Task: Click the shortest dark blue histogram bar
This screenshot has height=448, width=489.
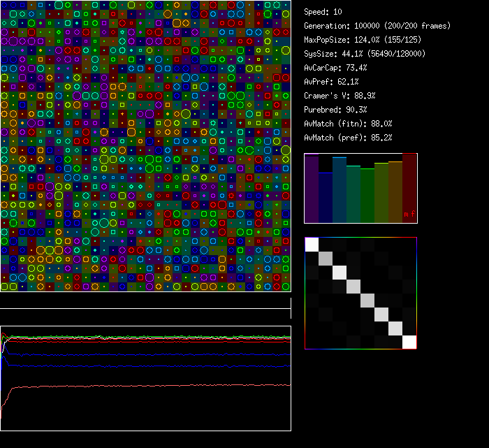Action: 326,197
